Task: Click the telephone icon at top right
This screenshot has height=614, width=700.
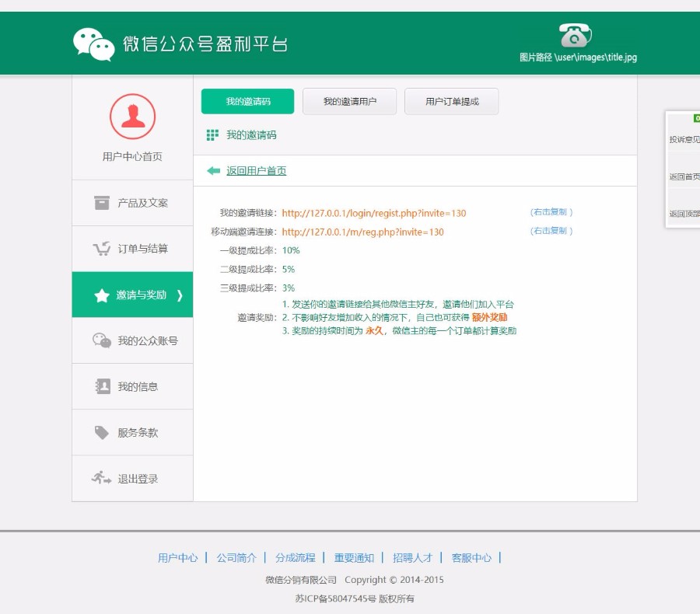Action: 575,35
